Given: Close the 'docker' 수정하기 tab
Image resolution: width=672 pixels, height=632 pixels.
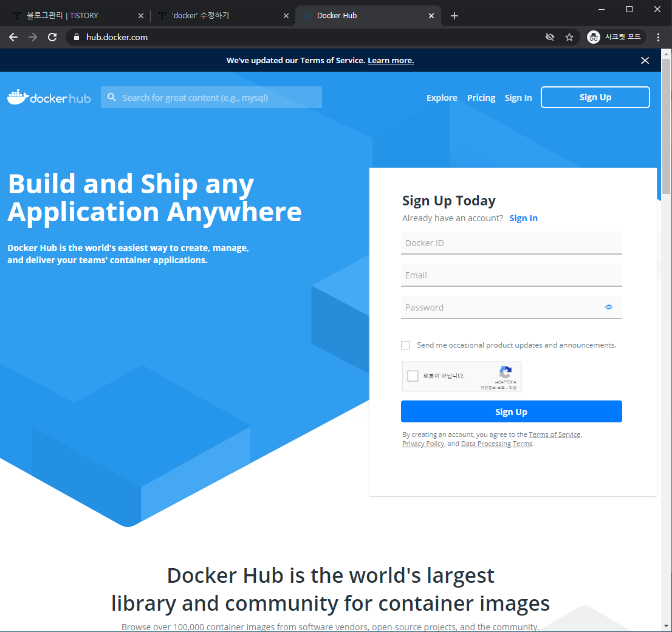Looking at the screenshot, I should pos(286,16).
